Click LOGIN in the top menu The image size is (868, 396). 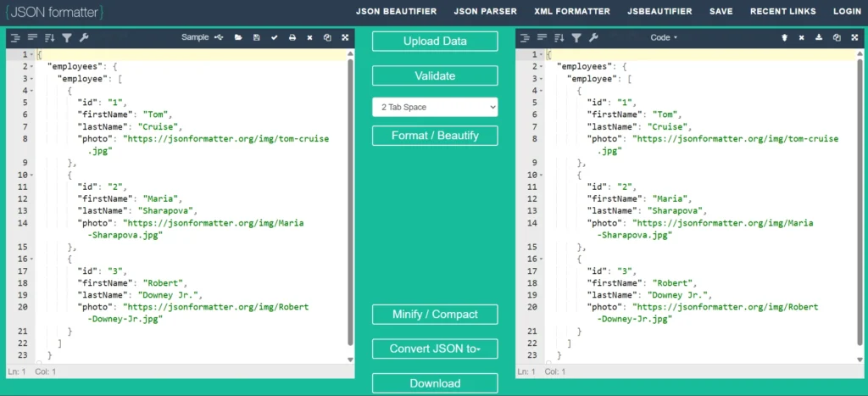tap(847, 11)
